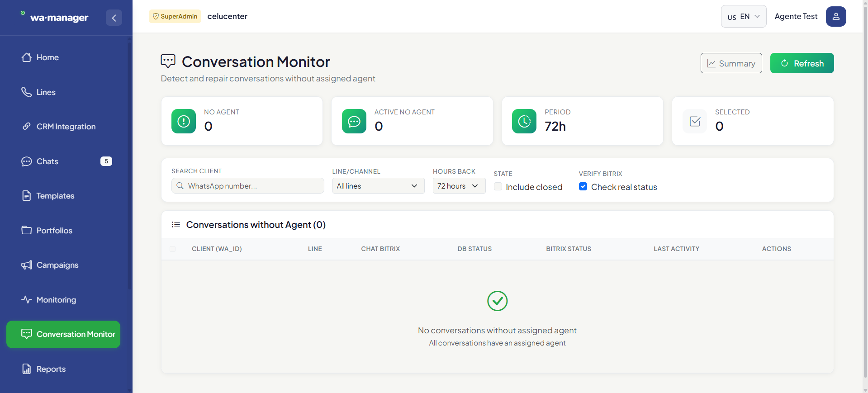Click the CHAT BITRIX column header
Viewport: 868px width, 393px height.
380,249
